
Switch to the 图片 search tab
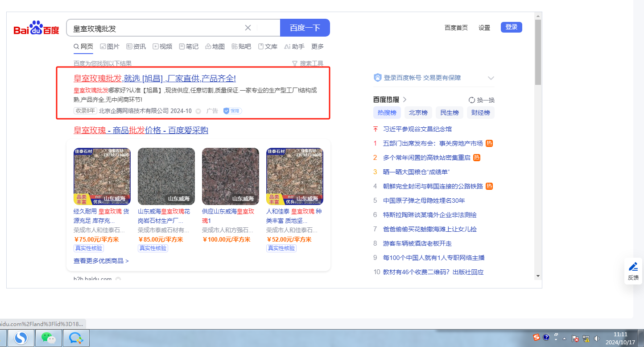(110, 46)
